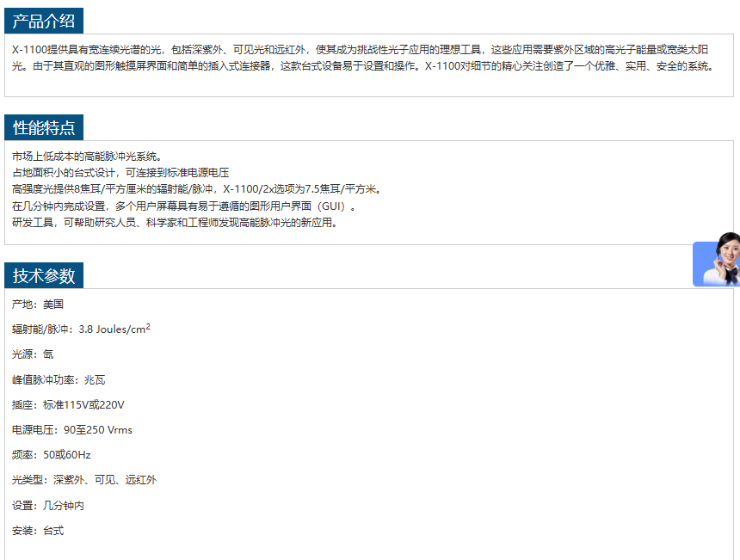
Task: Click the 峰值脉冲功率：兆瓦 specification
Action: pyautogui.click(x=59, y=380)
